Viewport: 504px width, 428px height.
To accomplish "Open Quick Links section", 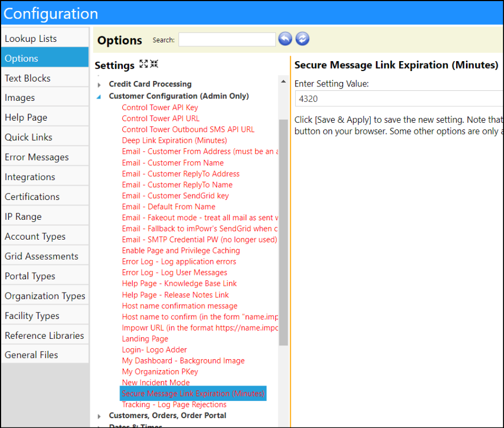I will (45, 137).
